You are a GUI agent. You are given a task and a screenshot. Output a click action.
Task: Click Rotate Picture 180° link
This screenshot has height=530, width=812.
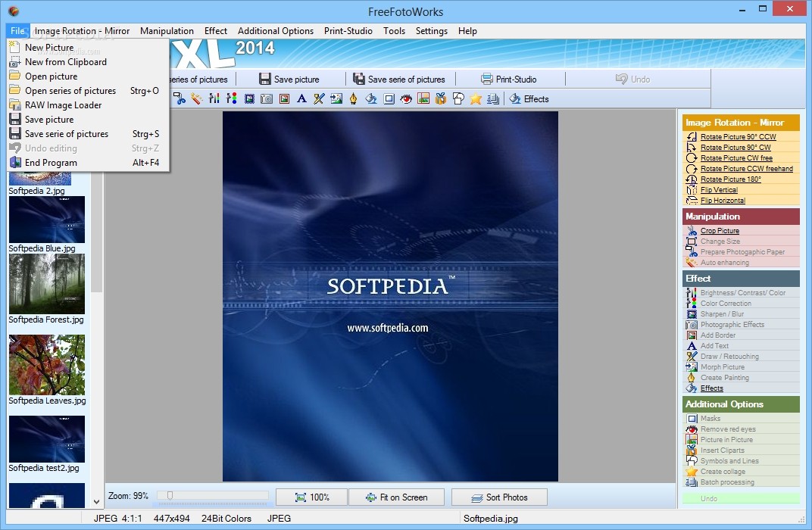point(731,179)
